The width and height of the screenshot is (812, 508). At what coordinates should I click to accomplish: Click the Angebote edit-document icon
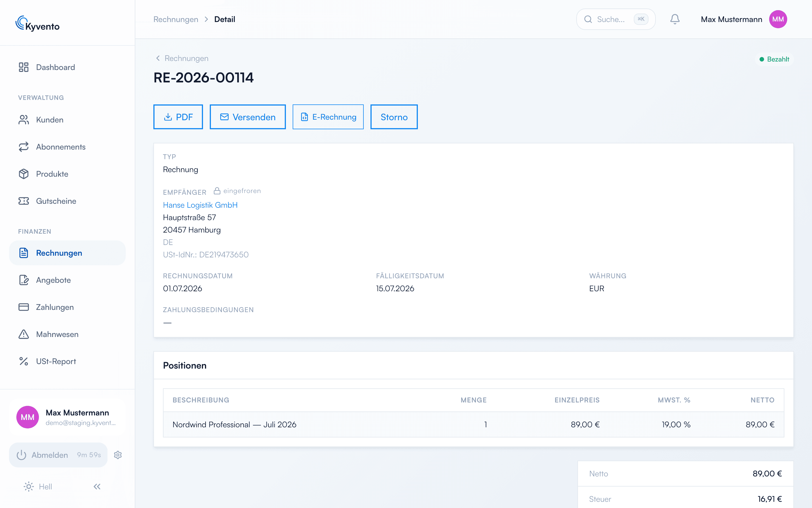(23, 280)
